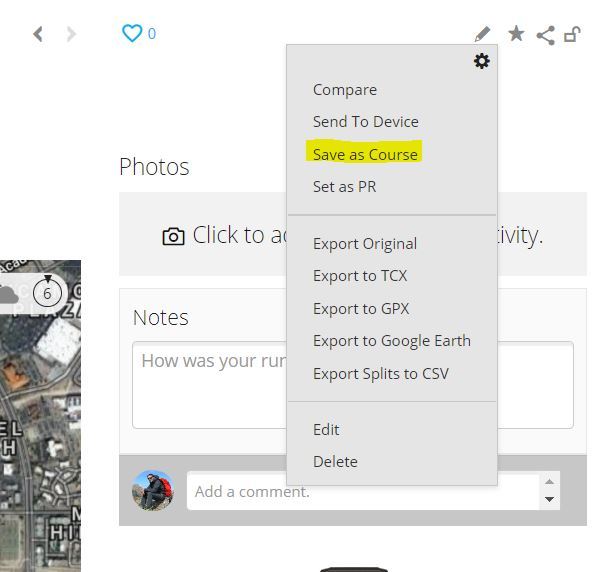
Task: Choose Compare from the menu
Action: [345, 90]
